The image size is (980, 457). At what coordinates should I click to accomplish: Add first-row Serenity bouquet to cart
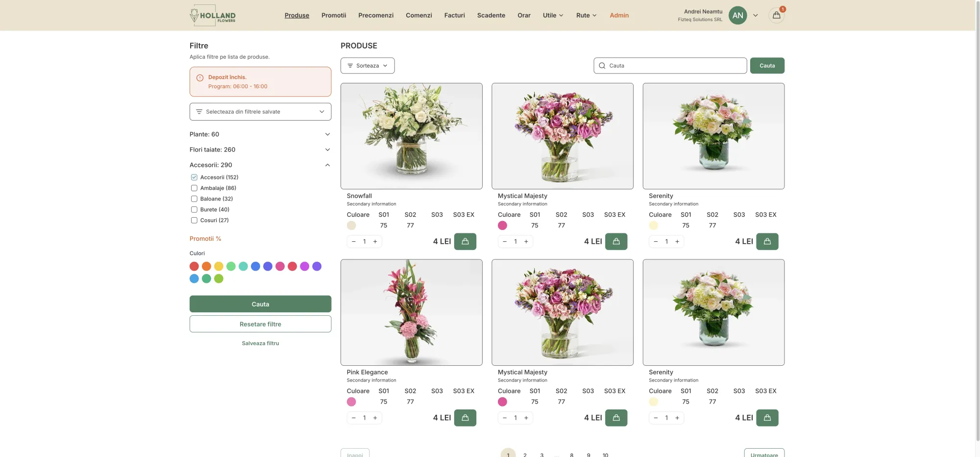(767, 241)
